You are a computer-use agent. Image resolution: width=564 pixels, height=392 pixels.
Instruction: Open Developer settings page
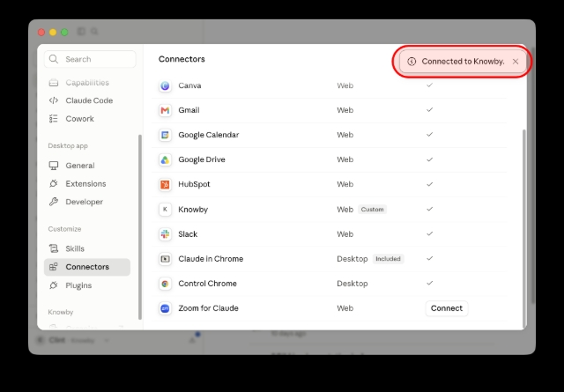(87, 202)
